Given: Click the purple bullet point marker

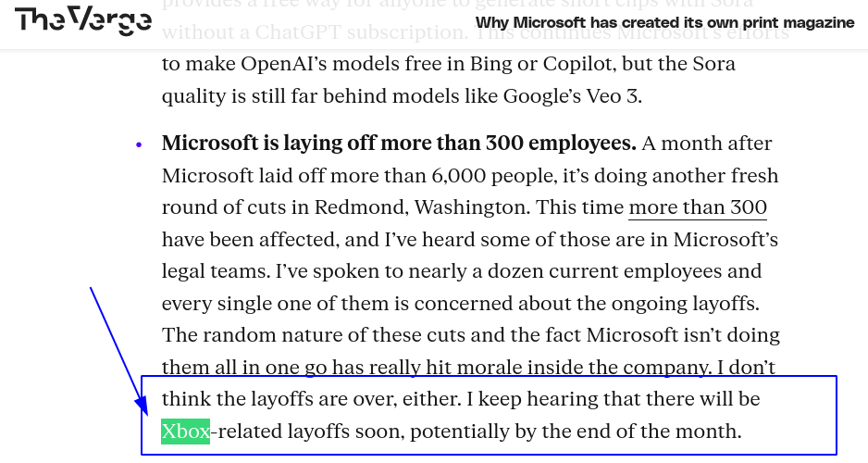Looking at the screenshot, I should click(139, 144).
